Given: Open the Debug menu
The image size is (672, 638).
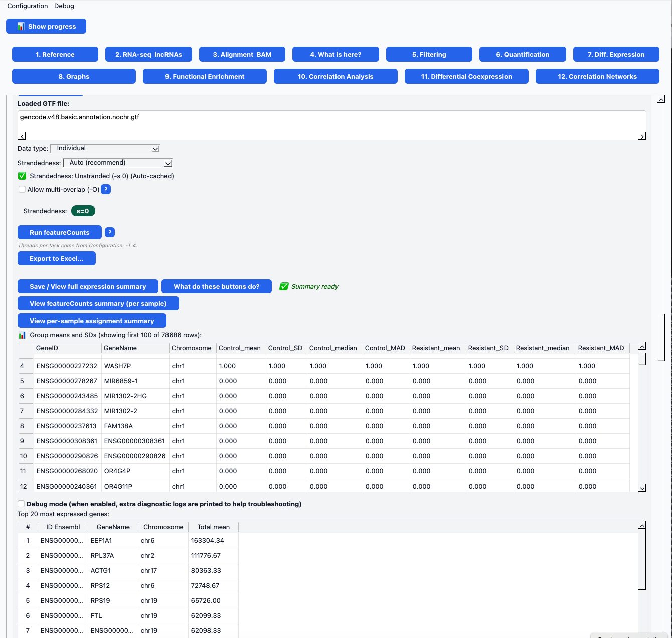Looking at the screenshot, I should (x=64, y=6).
